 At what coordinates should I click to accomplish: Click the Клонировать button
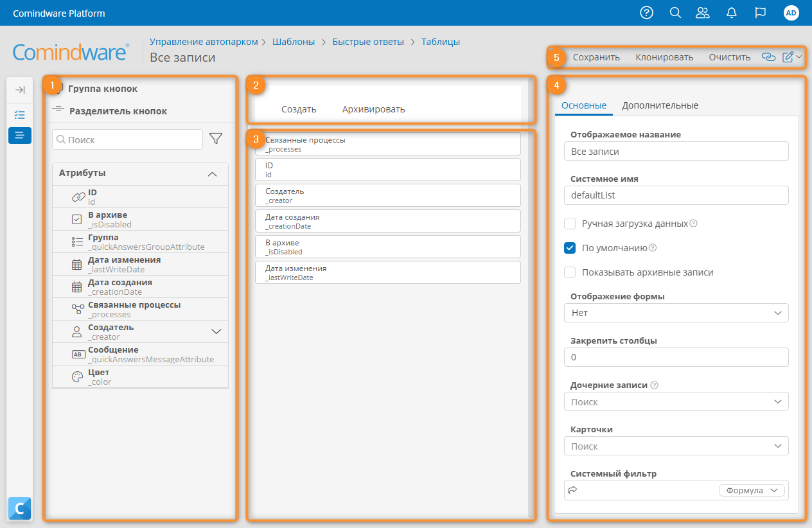[664, 57]
